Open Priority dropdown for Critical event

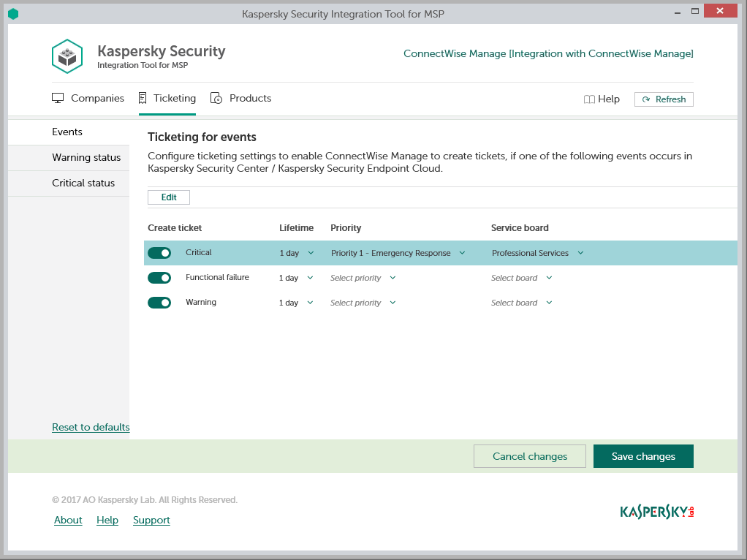point(398,253)
